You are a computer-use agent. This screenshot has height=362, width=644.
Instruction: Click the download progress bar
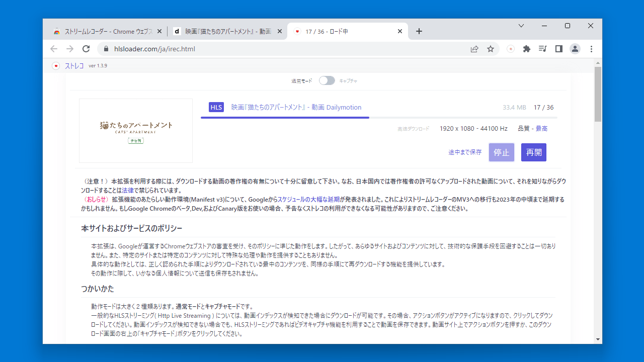click(x=379, y=117)
